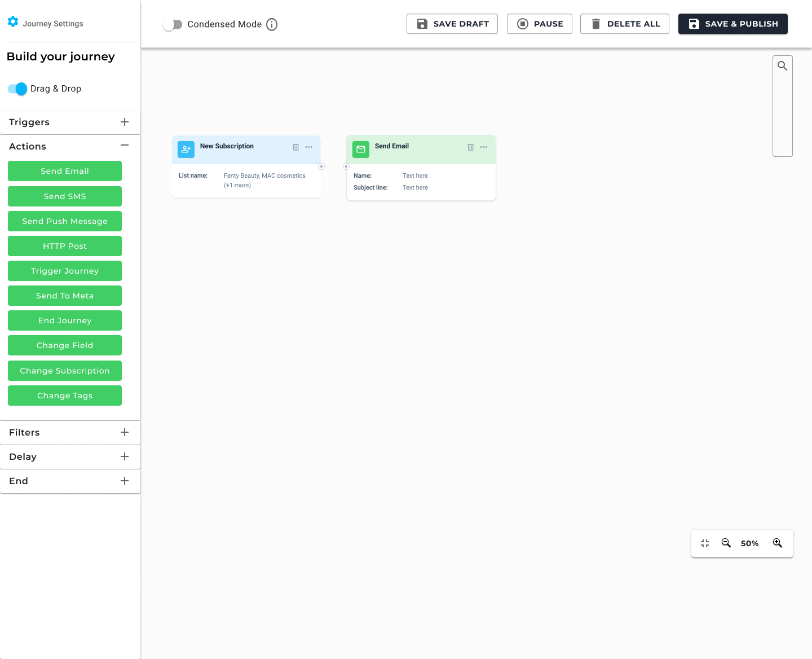The image size is (812, 659).
Task: Click the New Subscription user-plus icon
Action: click(x=186, y=149)
